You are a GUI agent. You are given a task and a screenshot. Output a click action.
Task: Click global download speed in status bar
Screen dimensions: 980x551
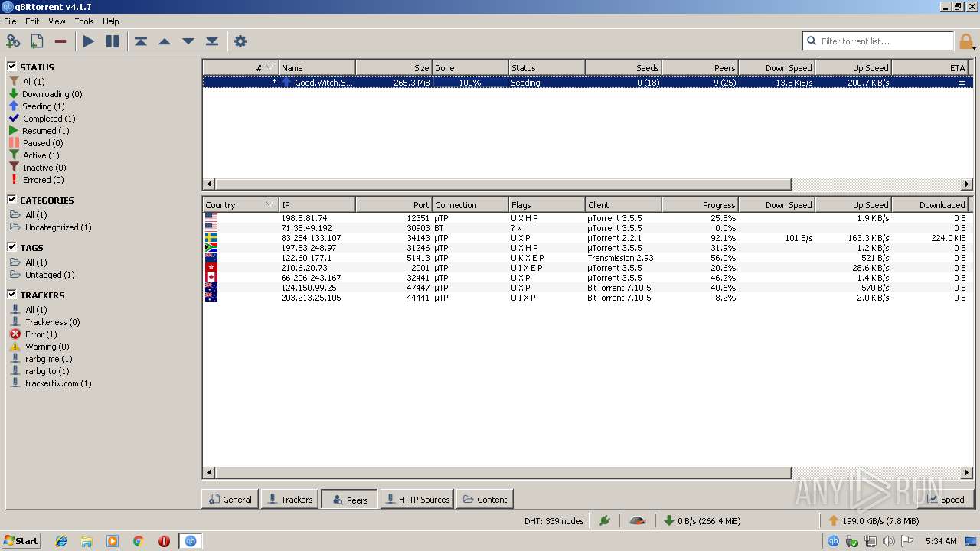click(702, 521)
